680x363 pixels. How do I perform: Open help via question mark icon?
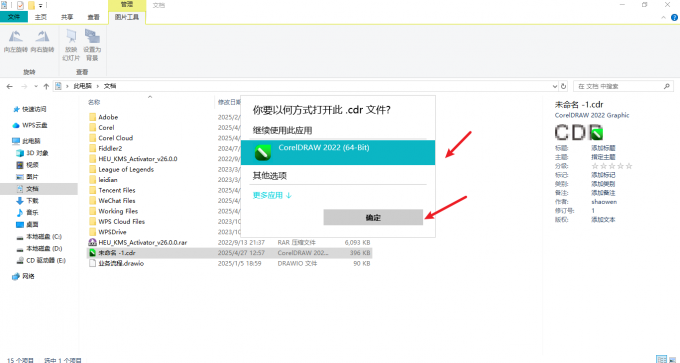coord(675,17)
